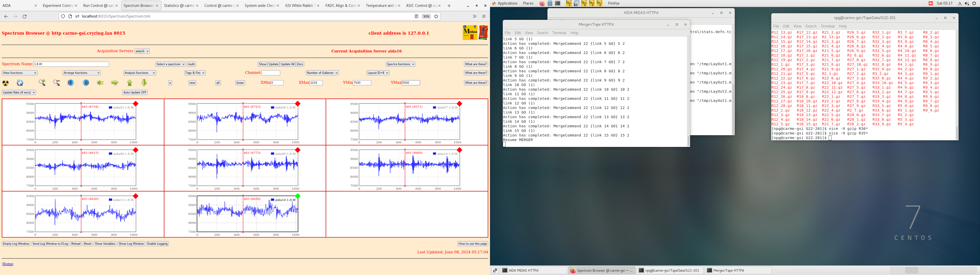The image size is (980, 275).
Task: Click the green up arrow icon
Action: (130, 83)
